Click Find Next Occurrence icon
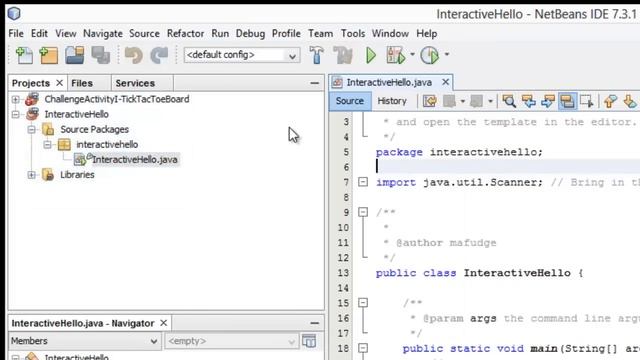 click(548, 101)
